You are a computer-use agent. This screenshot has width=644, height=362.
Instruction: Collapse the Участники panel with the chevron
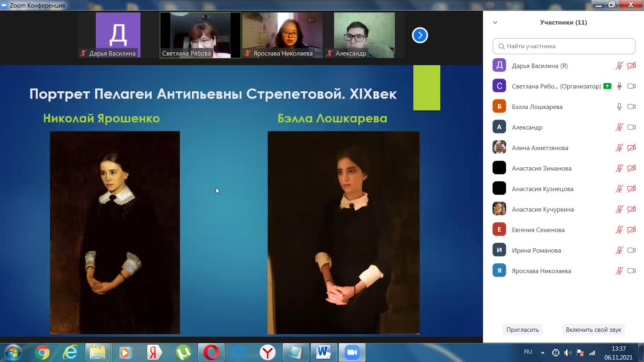(495, 23)
